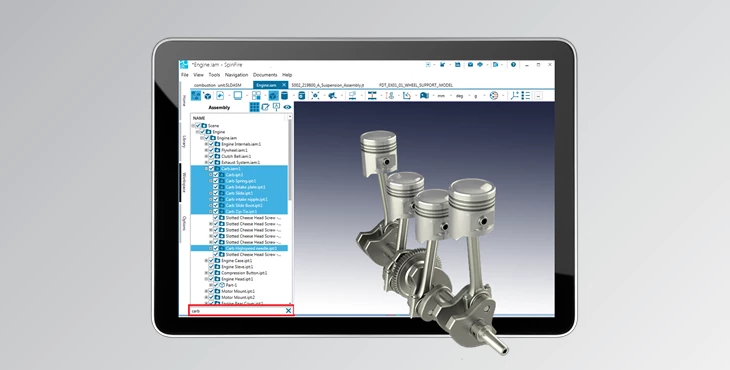
Task: Click the open folder icon in title bar
Action: click(x=442, y=65)
